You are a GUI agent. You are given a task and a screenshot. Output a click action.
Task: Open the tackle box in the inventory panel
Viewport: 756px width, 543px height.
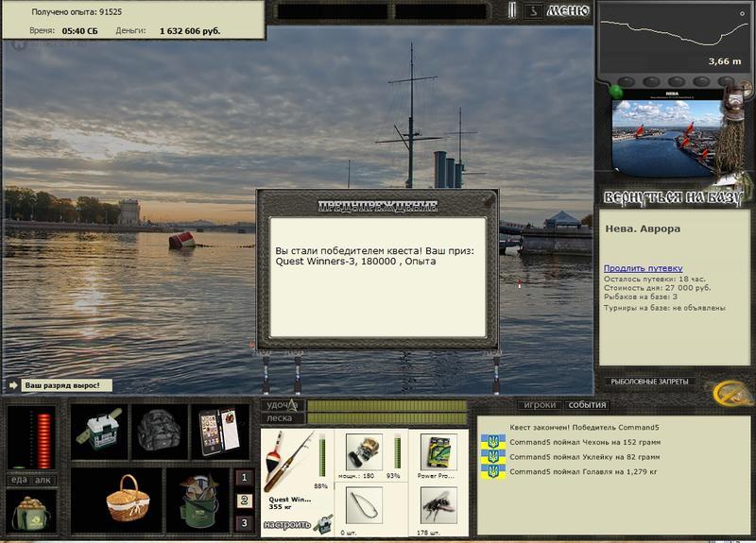click(99, 432)
